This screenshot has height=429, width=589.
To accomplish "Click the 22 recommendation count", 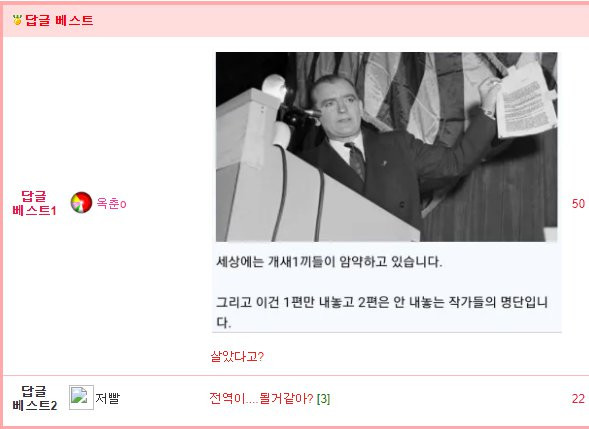I will pyautogui.click(x=578, y=398).
